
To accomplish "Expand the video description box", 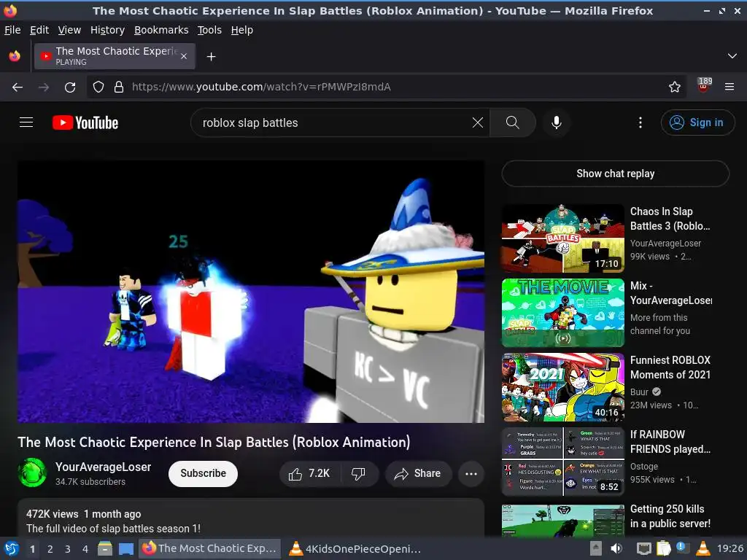I will tap(251, 518).
